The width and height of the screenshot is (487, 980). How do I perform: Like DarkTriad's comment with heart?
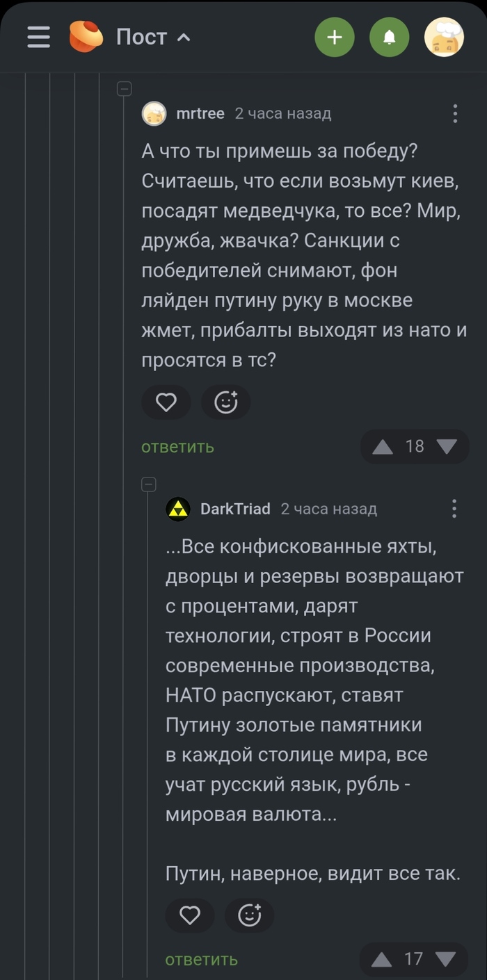(190, 915)
